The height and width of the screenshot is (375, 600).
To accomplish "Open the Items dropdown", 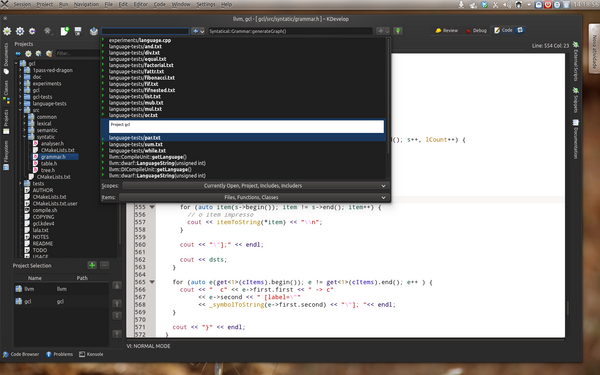I will click(x=254, y=197).
